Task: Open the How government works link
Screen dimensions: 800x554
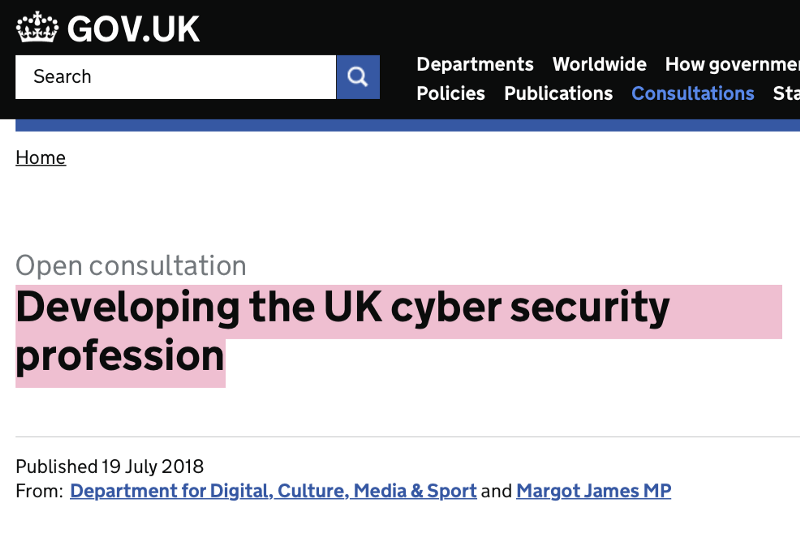Action: 732,64
